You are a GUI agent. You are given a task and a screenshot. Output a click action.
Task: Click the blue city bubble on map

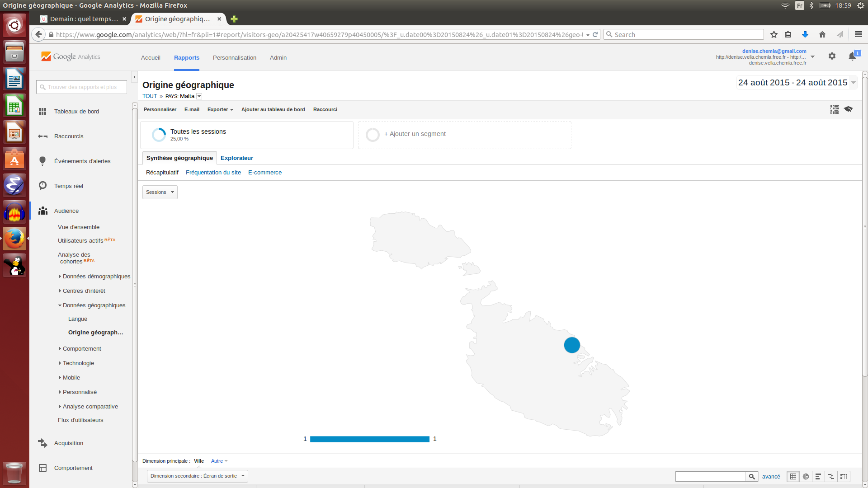(x=571, y=345)
